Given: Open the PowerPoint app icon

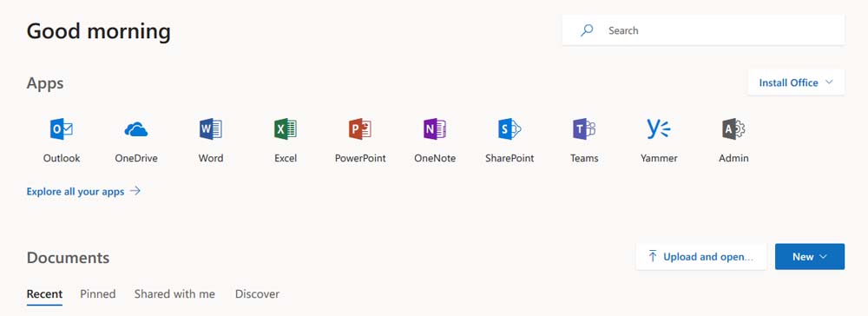Looking at the screenshot, I should [x=360, y=129].
